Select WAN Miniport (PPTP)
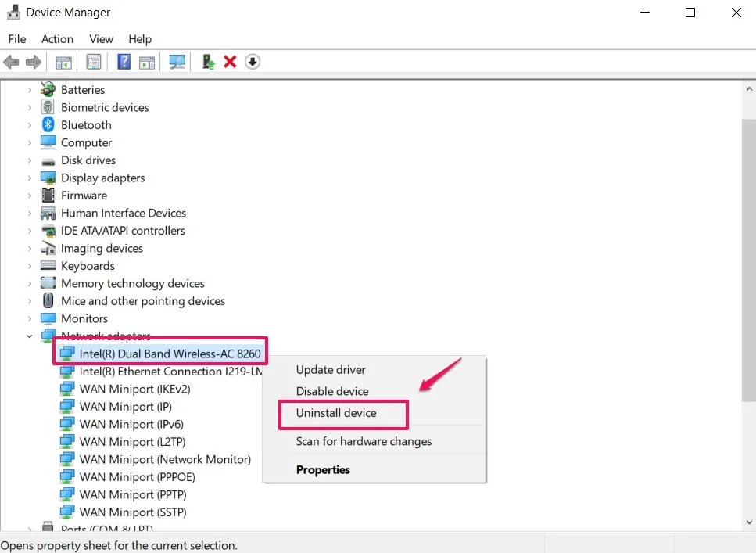This screenshot has height=553, width=756. 133,494
